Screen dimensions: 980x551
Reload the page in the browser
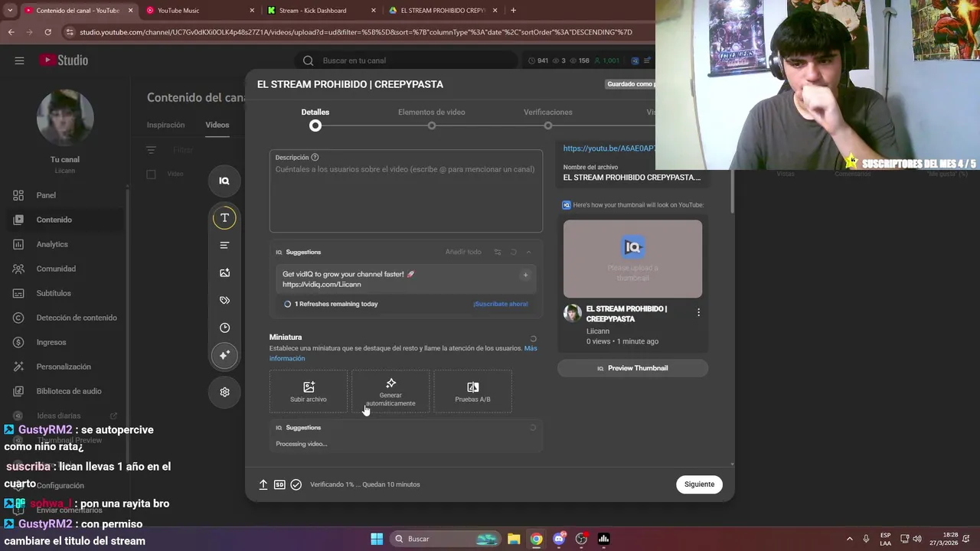[x=47, y=32]
